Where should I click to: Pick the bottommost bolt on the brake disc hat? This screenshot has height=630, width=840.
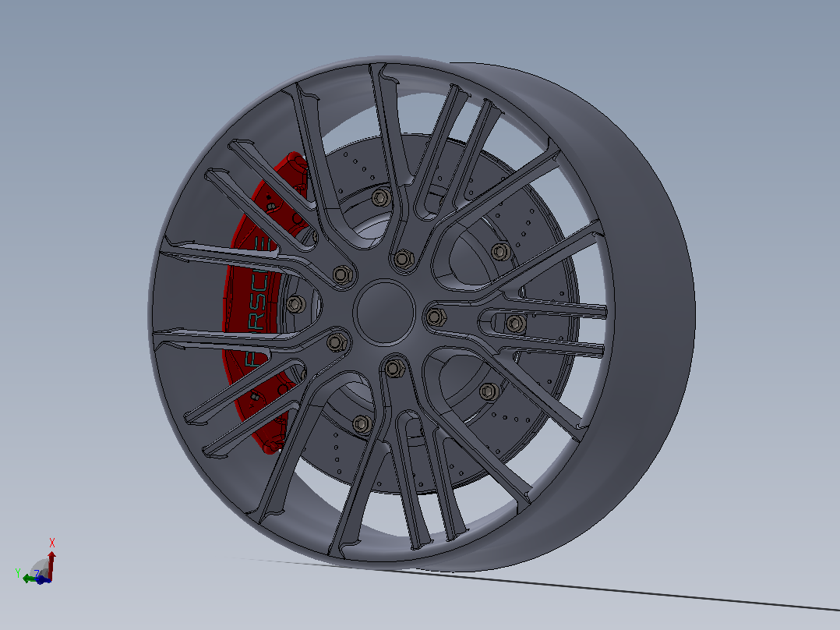[x=362, y=424]
